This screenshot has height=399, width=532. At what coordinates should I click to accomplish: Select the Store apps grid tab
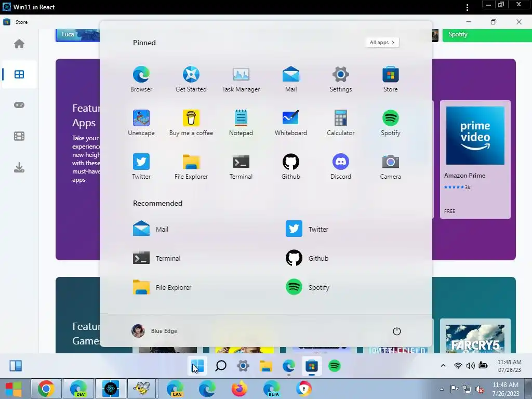coord(19,74)
